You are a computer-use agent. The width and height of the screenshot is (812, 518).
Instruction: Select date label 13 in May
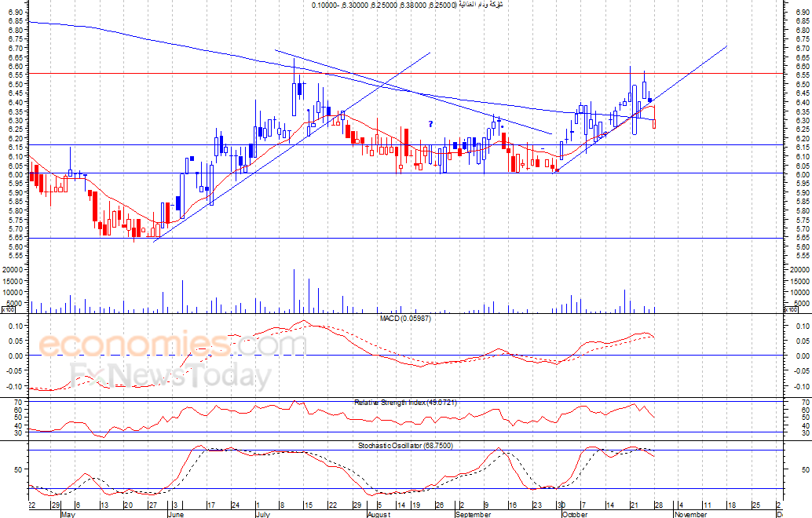[104, 505]
